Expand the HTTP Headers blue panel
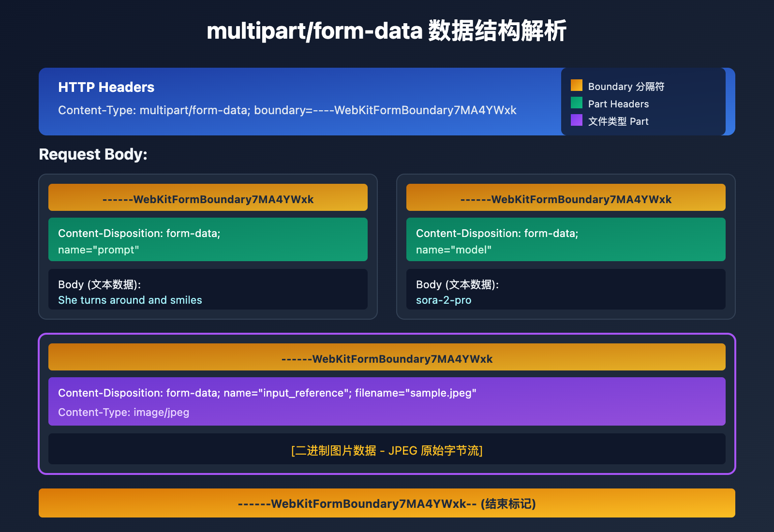Image resolution: width=774 pixels, height=532 pixels. [x=300, y=102]
